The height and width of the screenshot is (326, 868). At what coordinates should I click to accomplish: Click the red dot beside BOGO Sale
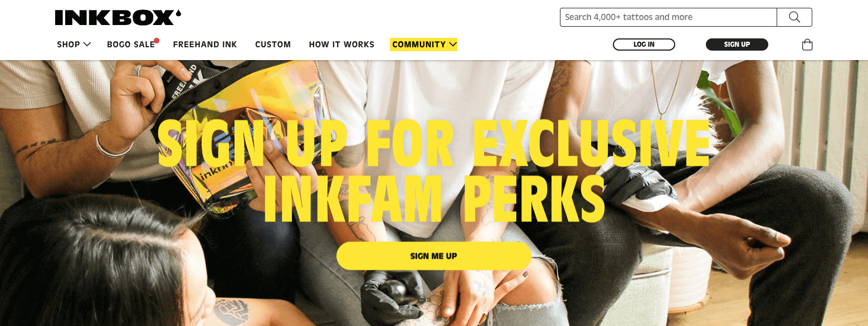coord(157,40)
